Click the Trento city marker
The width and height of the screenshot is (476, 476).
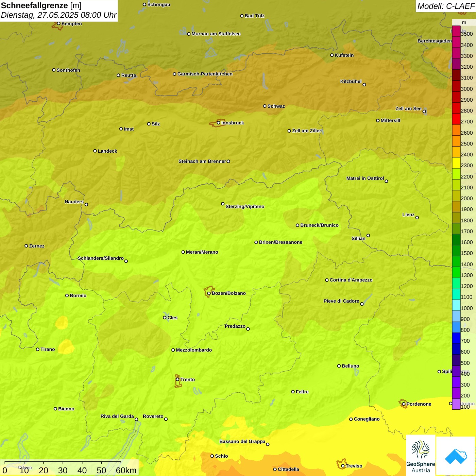pyautogui.click(x=177, y=379)
